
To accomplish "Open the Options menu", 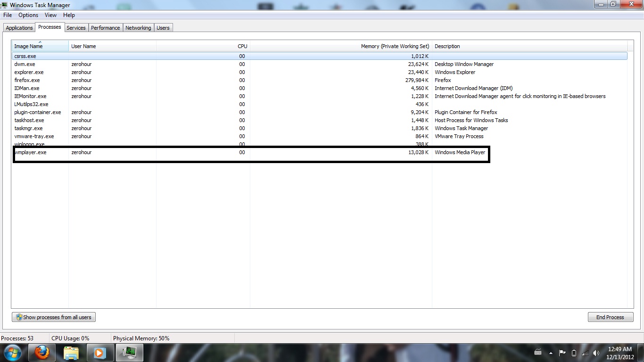I will (x=28, y=15).
